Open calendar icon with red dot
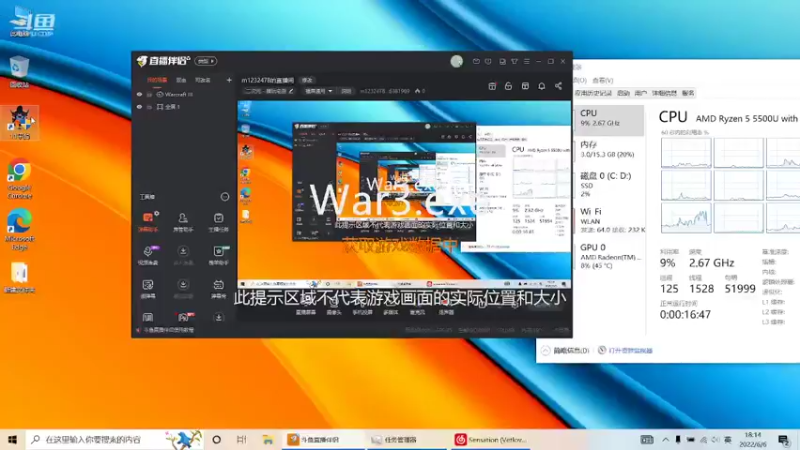The image size is (800, 450). tap(492, 86)
